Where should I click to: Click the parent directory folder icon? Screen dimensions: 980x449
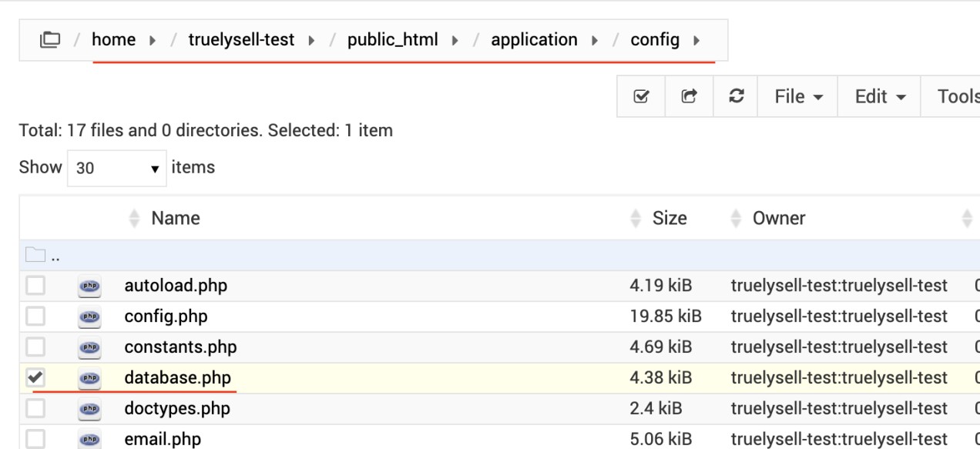pos(35,255)
